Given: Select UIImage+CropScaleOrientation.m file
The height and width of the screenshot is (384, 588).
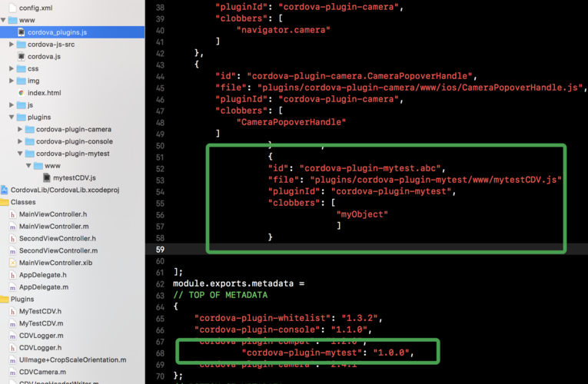Looking at the screenshot, I should coord(72,359).
